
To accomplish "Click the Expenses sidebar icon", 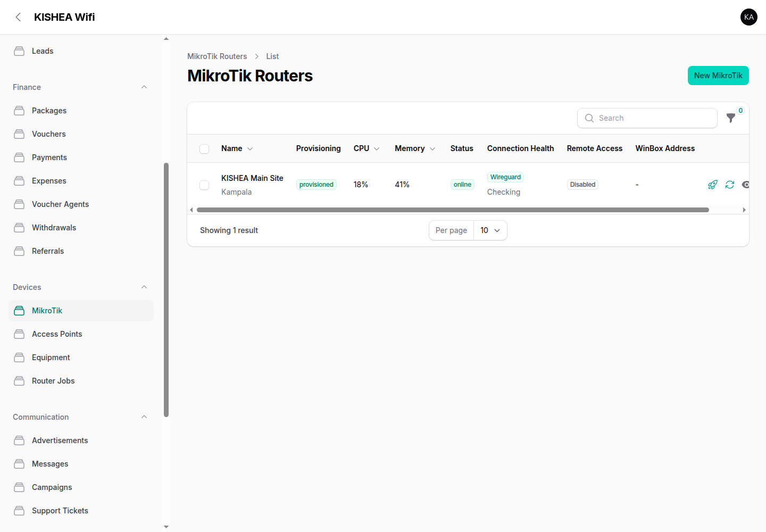I will [x=19, y=181].
